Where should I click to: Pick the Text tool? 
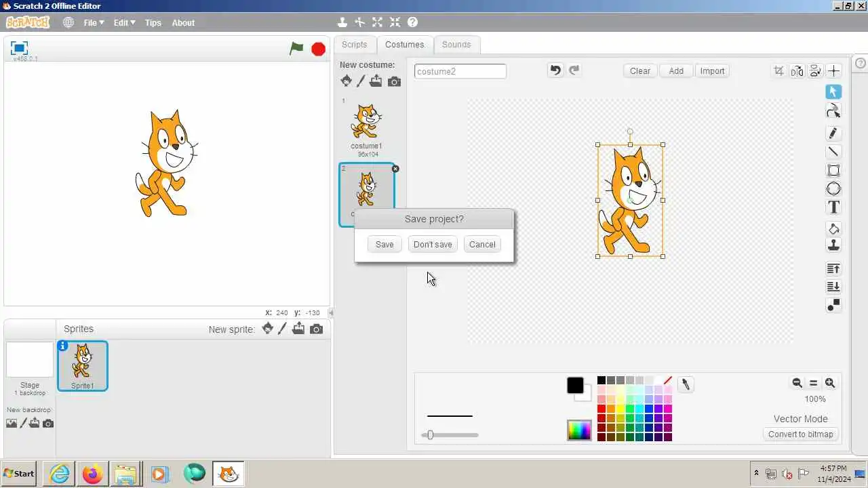pos(833,207)
